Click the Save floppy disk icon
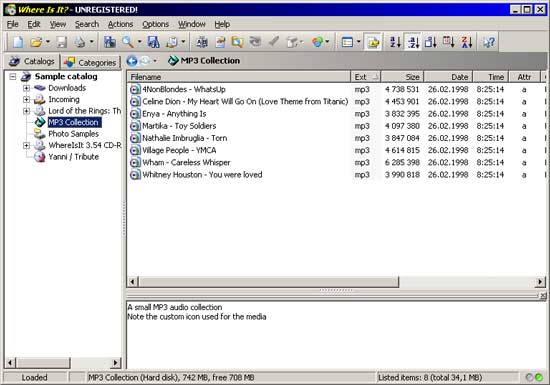 pos(62,42)
